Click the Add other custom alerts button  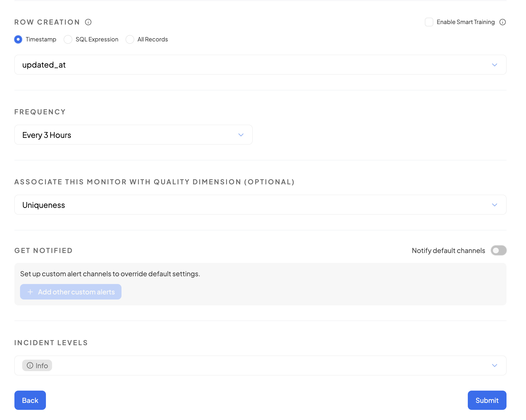tap(71, 292)
